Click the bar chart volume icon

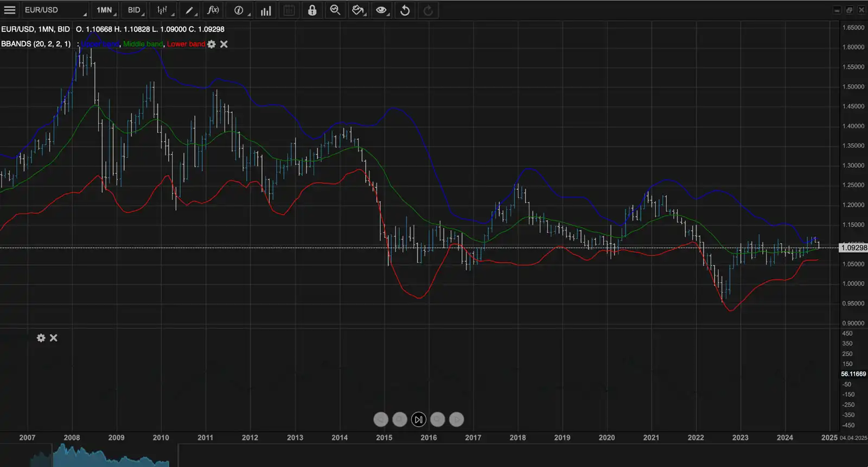(266, 10)
